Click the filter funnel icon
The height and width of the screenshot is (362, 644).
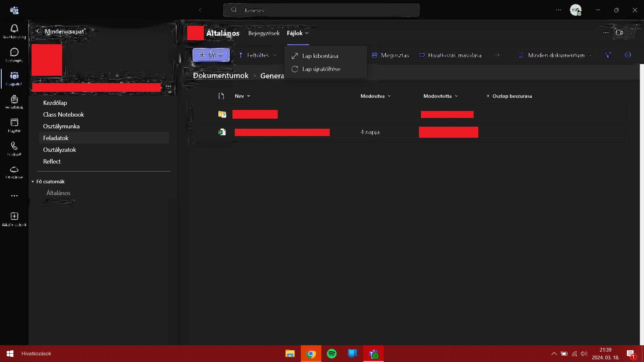click(608, 55)
